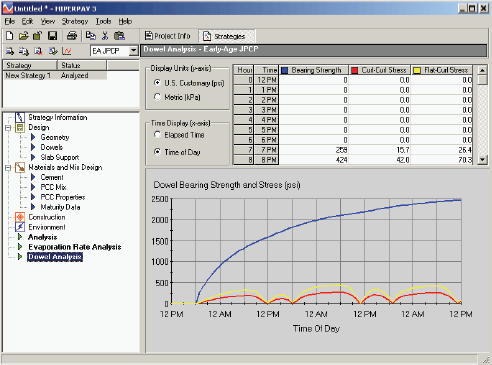This screenshot has height=365, width=492.
Task: Click the blue arrow beside Cement
Action: point(33,177)
